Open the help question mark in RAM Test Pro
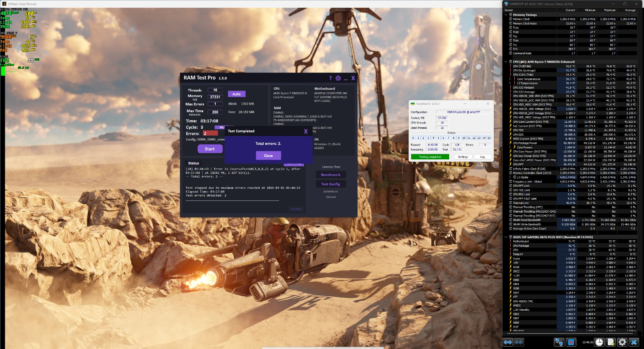Viewport: 644px width, 349px height. coord(330,78)
